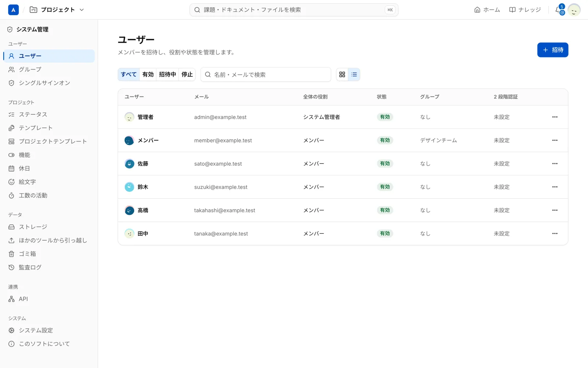This screenshot has height=368, width=588.
Task: Open ほかのツールから引っ越し import page
Action: (49, 240)
